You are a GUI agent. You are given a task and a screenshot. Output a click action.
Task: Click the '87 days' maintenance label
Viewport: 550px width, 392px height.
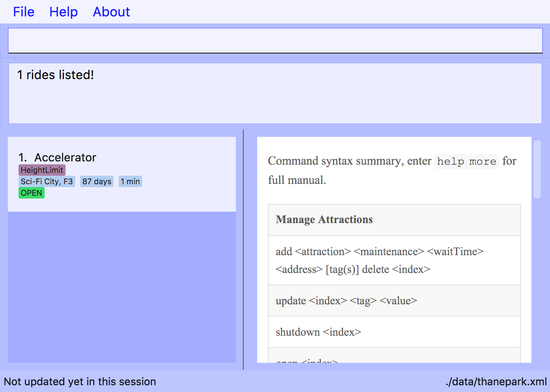click(97, 181)
